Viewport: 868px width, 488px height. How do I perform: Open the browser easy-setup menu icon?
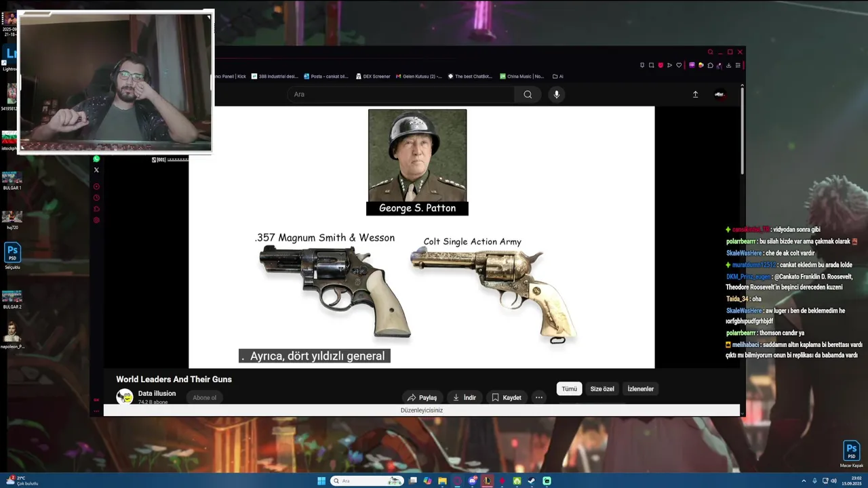tap(738, 65)
